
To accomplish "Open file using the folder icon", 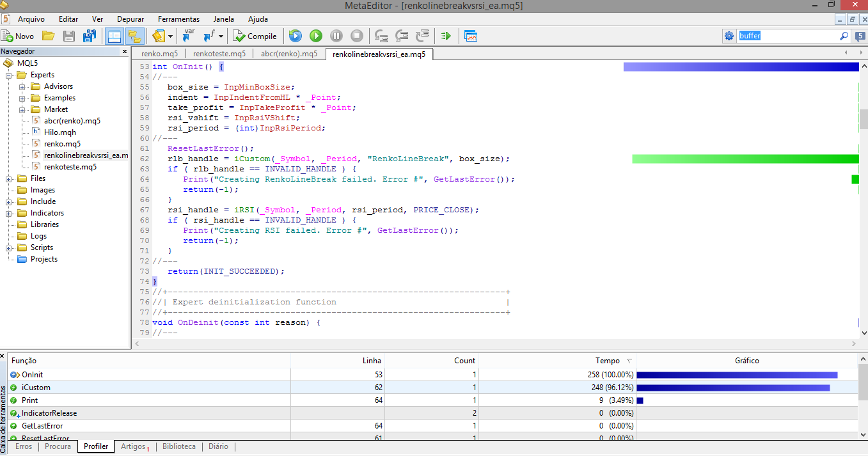I will pyautogui.click(x=48, y=36).
